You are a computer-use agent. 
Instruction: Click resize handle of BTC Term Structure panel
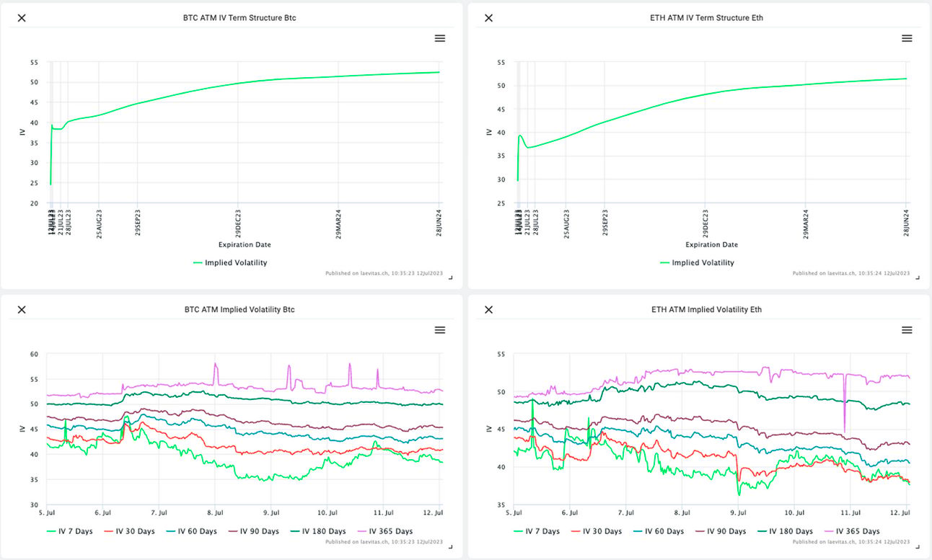[x=451, y=277]
